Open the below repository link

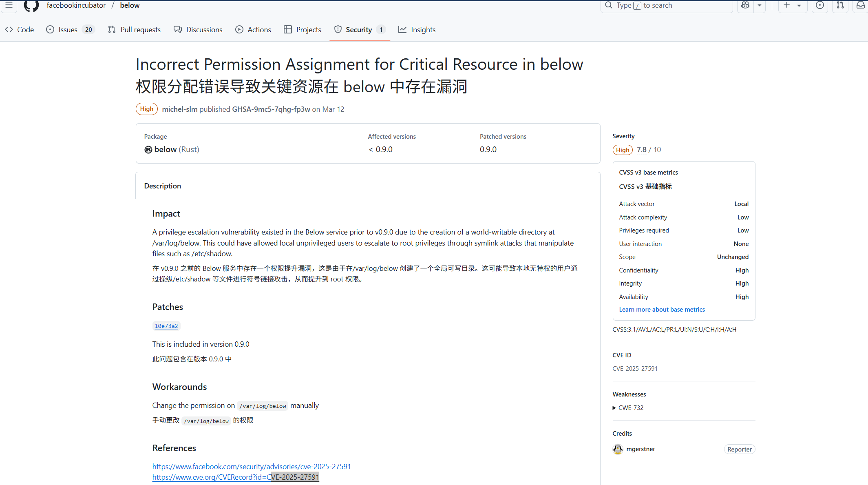point(130,5)
